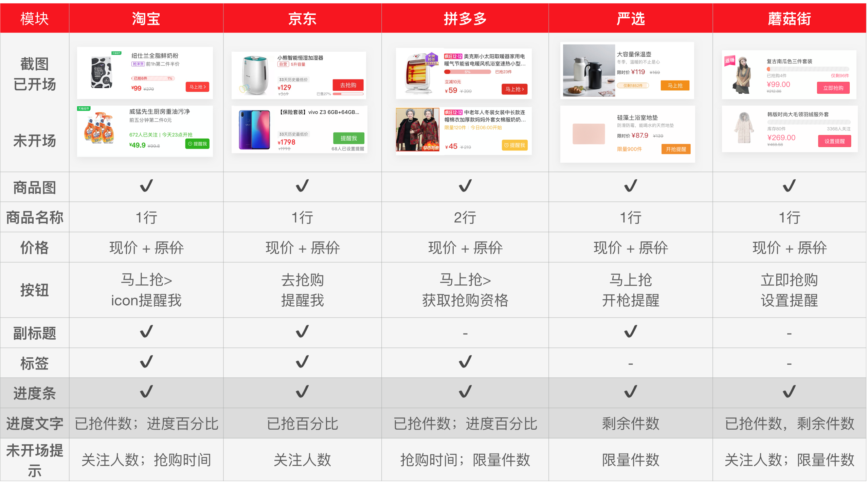
Task: Open the 威猛先生厨房重油污净 product image
Action: click(99, 128)
